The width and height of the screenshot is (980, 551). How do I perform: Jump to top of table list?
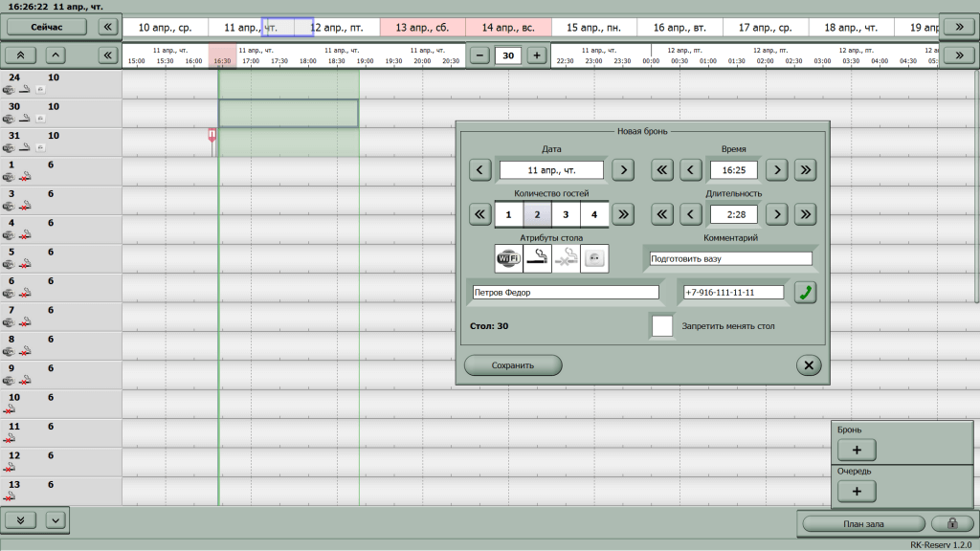pyautogui.click(x=21, y=55)
